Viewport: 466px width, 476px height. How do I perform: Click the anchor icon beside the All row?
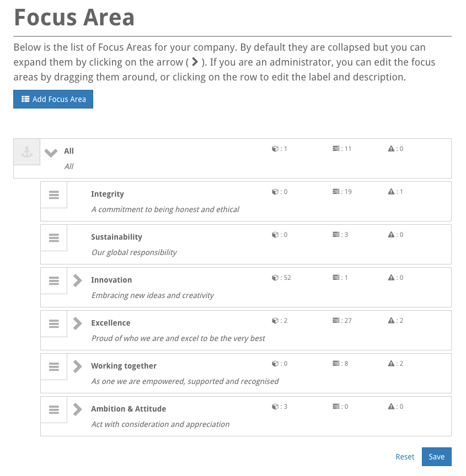click(x=26, y=151)
